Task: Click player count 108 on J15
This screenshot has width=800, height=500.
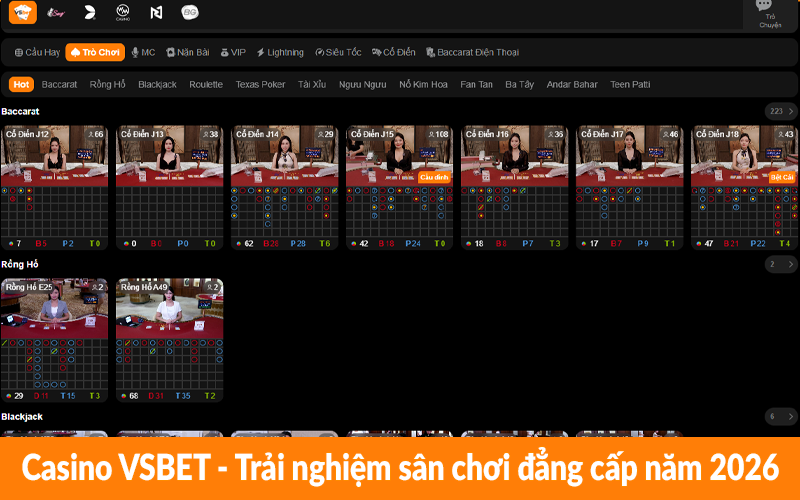Action: coord(439,134)
